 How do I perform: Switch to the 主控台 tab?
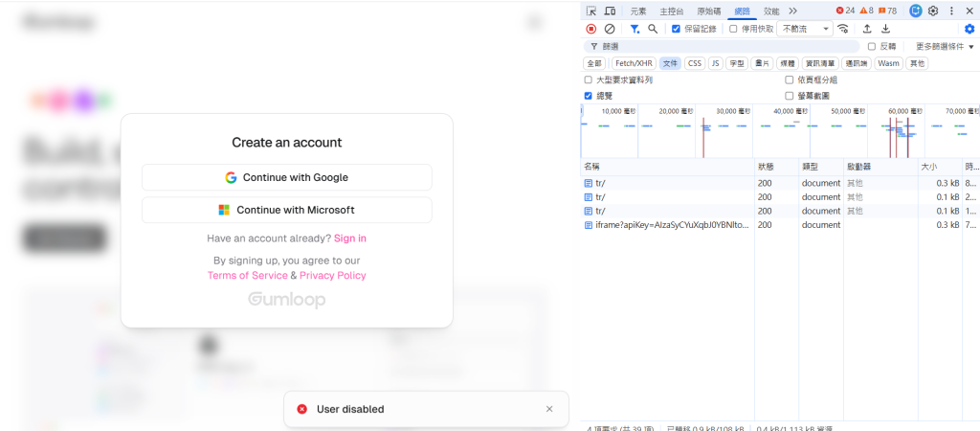(671, 11)
